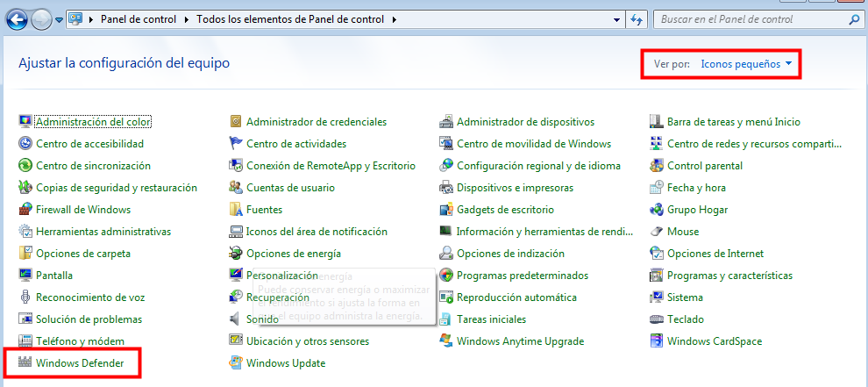Viewport: 868px width, 387px height.
Task: Click the Opciones de carpeta icon
Action: (25, 254)
